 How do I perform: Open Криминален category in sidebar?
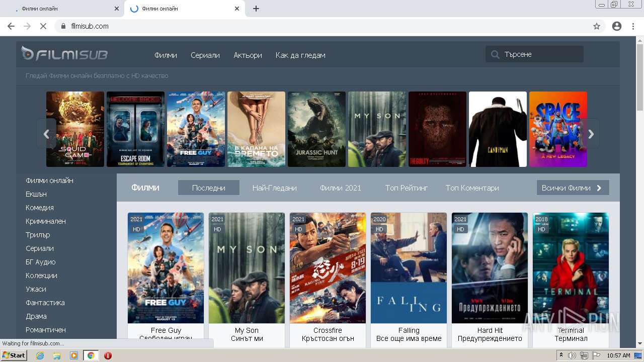pos(46,221)
